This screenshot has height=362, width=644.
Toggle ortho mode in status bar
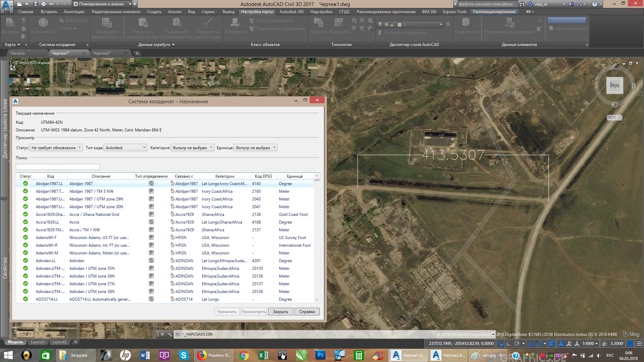click(x=509, y=344)
